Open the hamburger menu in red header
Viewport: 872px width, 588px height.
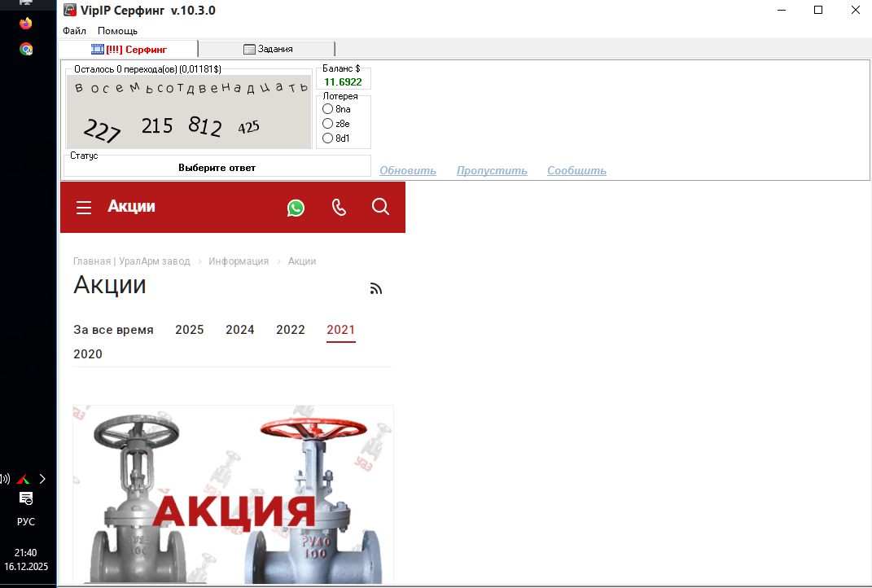tap(84, 208)
